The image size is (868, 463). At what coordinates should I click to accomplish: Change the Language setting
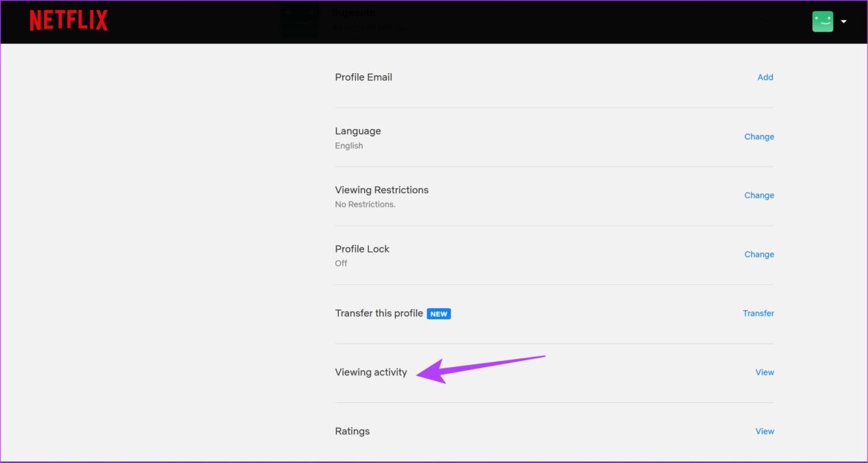point(759,137)
